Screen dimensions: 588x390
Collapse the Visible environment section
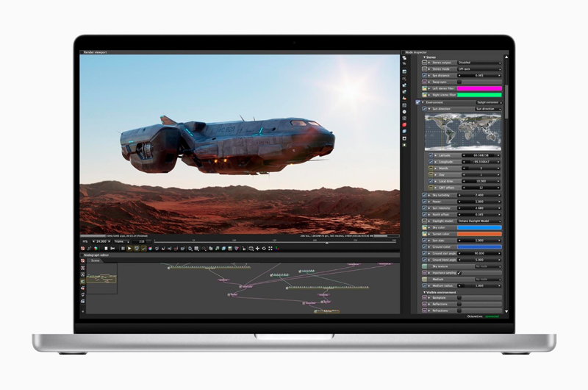(425, 292)
